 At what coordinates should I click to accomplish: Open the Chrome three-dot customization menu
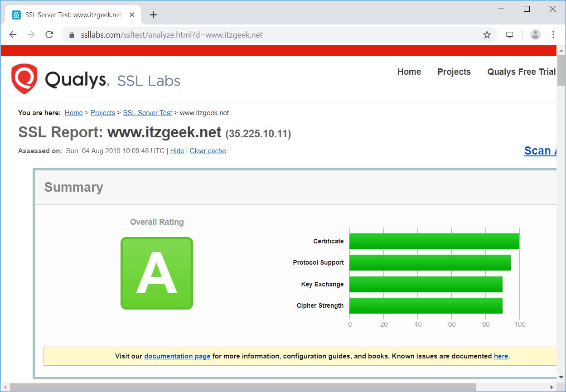553,34
